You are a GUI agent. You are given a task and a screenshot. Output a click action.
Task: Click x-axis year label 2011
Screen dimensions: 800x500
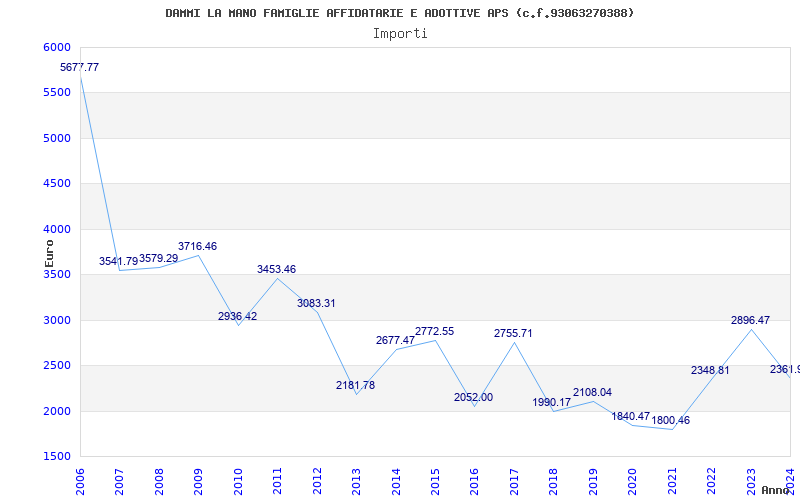coord(277,481)
